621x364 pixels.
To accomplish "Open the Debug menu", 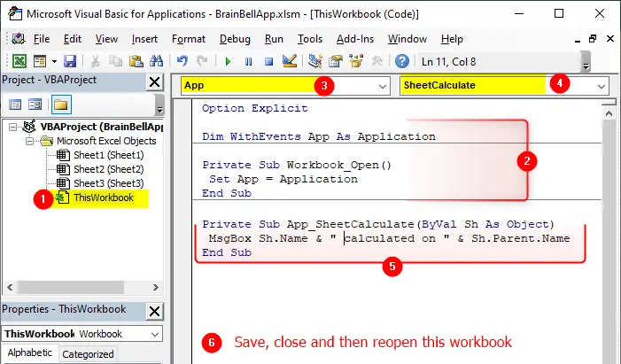I will 235,39.
